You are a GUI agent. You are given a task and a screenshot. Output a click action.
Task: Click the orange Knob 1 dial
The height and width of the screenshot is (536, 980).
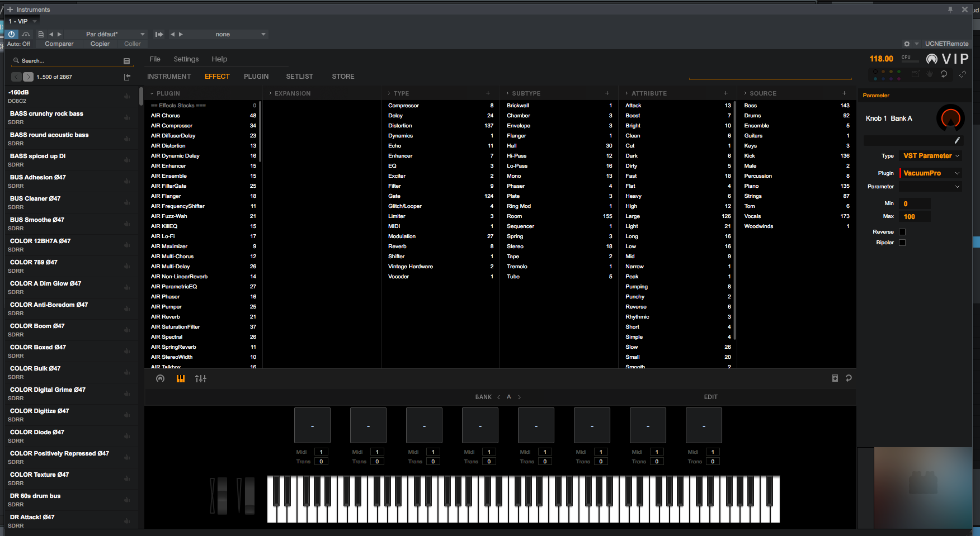(951, 118)
